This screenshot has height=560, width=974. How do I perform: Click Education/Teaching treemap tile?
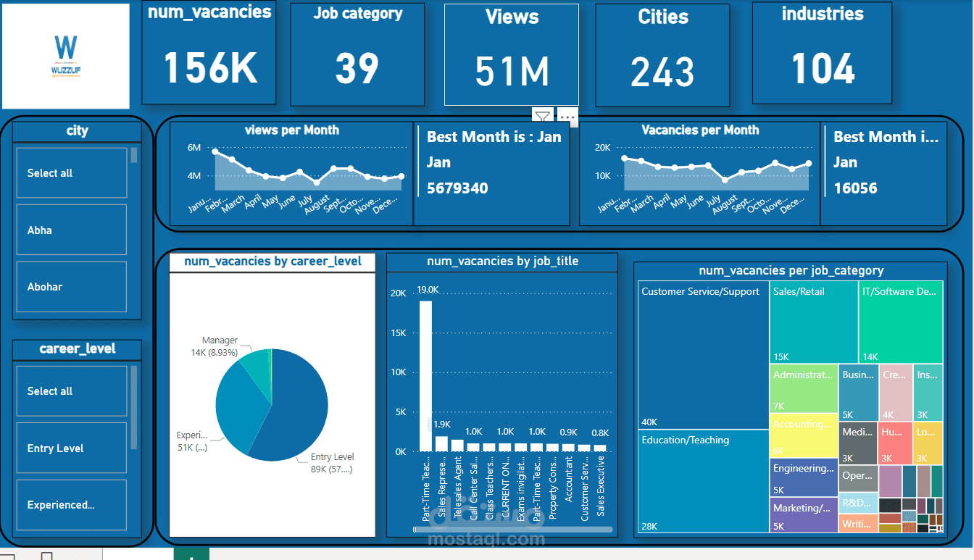pyautogui.click(x=704, y=482)
